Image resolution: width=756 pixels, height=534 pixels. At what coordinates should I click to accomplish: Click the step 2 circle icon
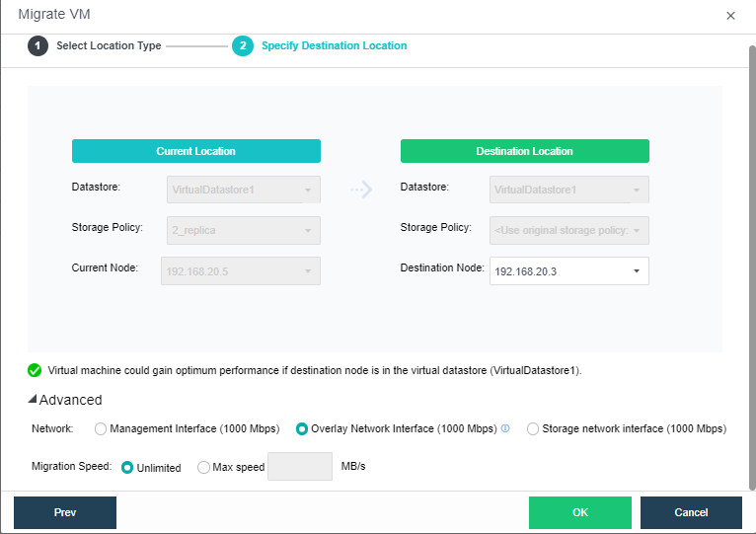(x=243, y=46)
